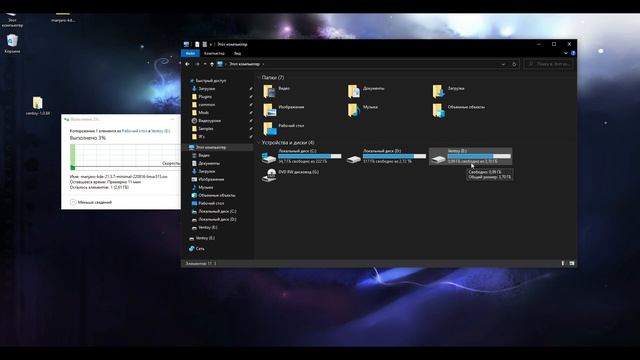Open Explorer help question mark icon

coord(573,53)
